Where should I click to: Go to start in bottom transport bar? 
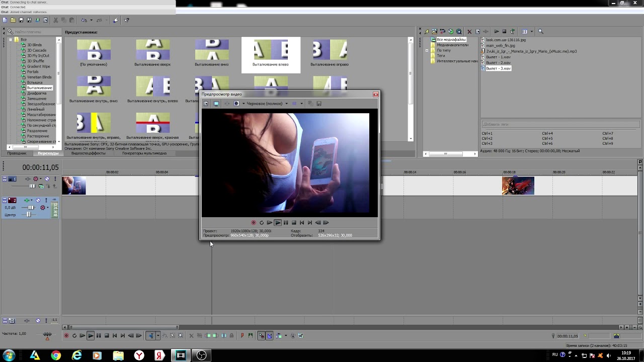point(115,336)
